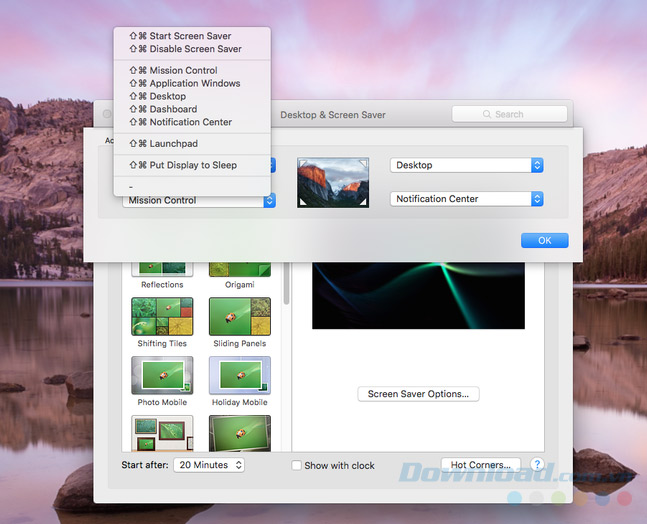Screen dimensions: 647x524
Task: Choose Start Screen Saver from popup menu
Action: (192, 36)
